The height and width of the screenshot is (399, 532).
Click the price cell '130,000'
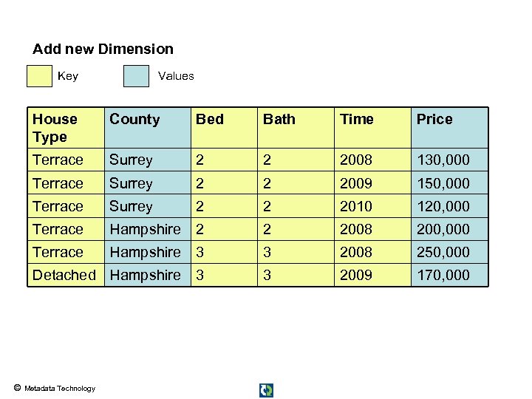tap(449, 160)
